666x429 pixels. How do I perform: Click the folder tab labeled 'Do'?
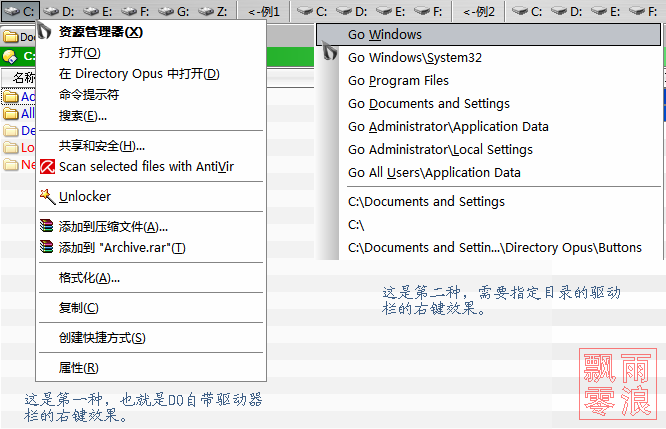pos(18,37)
